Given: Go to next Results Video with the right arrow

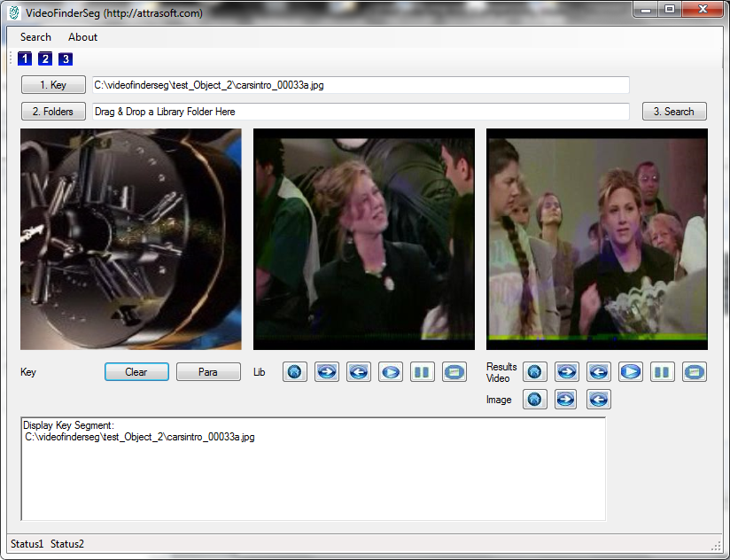Looking at the screenshot, I should pos(567,372).
